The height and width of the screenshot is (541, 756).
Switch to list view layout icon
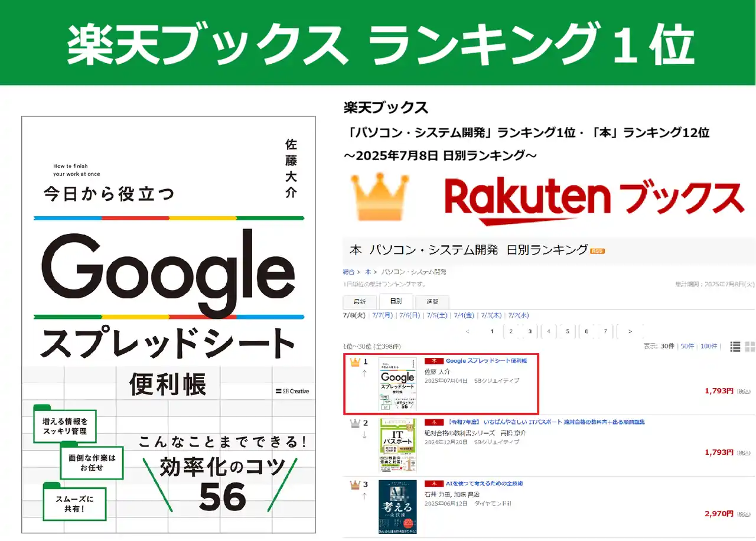coord(735,347)
